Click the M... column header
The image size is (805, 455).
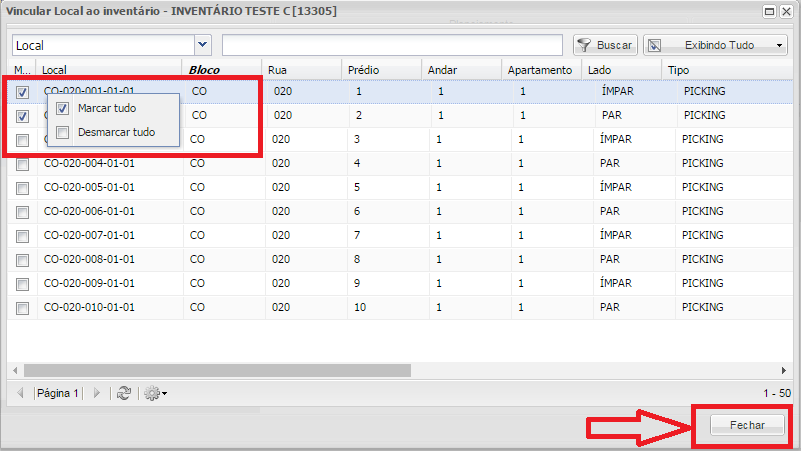(23, 70)
